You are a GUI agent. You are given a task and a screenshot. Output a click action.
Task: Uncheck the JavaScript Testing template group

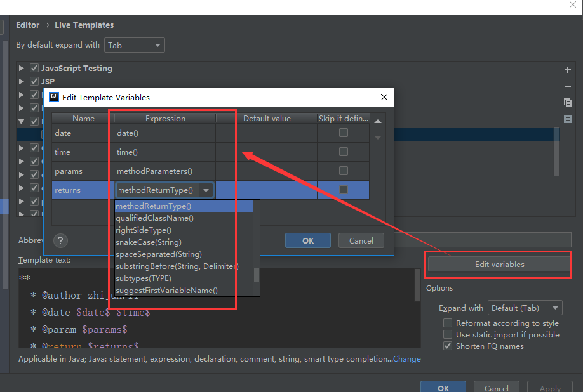click(x=34, y=68)
